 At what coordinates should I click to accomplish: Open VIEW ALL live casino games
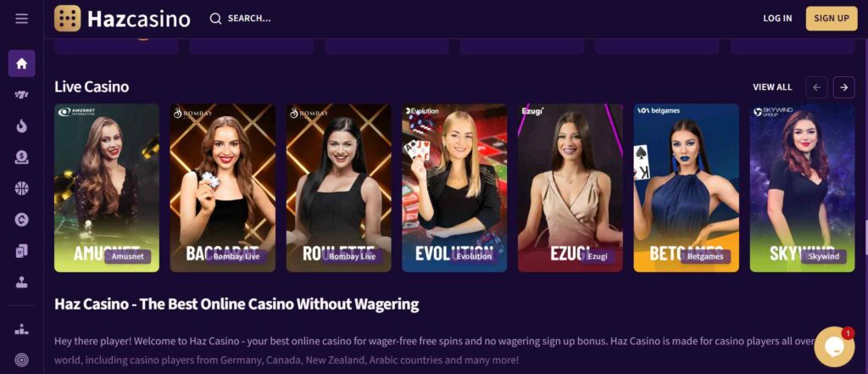coord(772,87)
